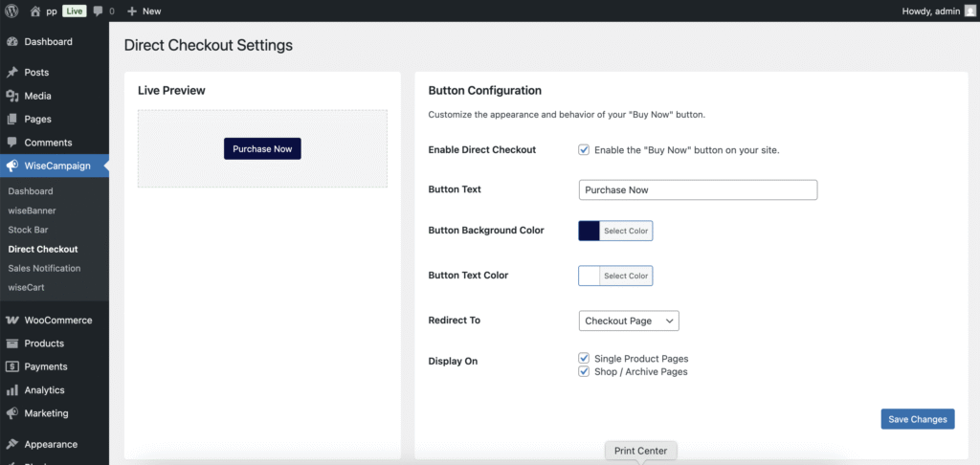Open the WordPress logo menu
This screenshot has height=465, width=980.
[x=11, y=11]
